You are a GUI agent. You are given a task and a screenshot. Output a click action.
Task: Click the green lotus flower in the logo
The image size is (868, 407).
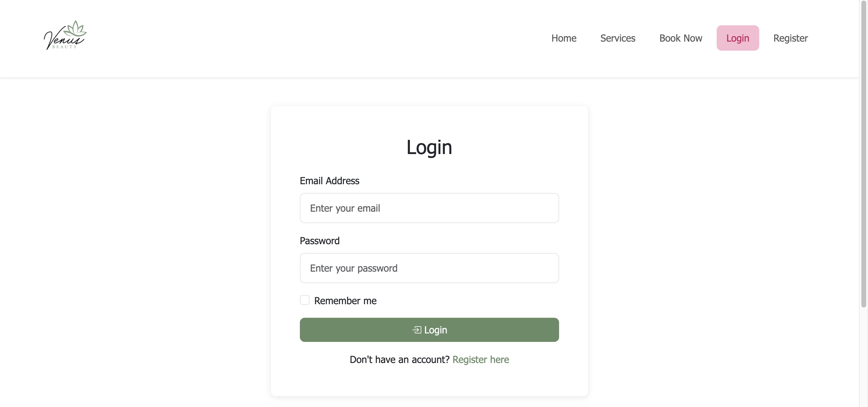[75, 28]
